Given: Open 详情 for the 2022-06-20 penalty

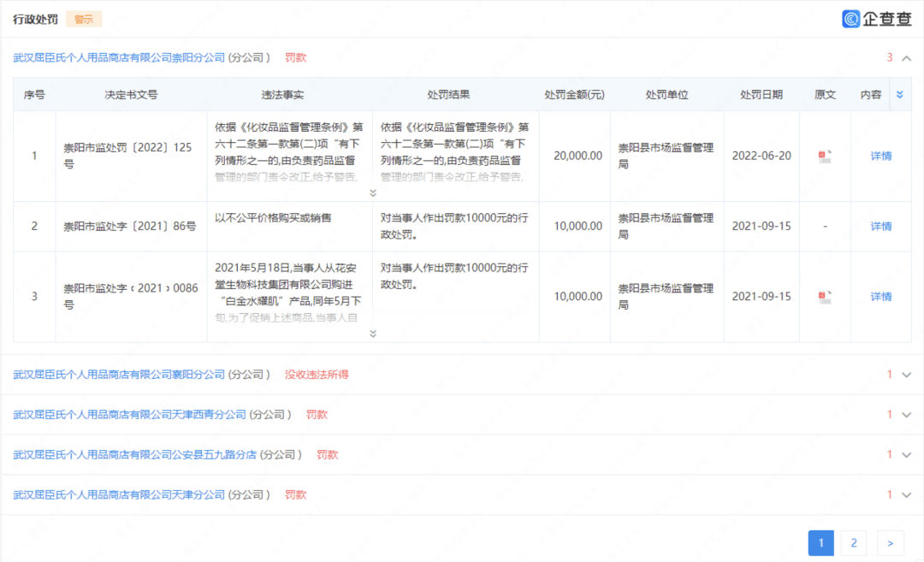Looking at the screenshot, I should (881, 156).
